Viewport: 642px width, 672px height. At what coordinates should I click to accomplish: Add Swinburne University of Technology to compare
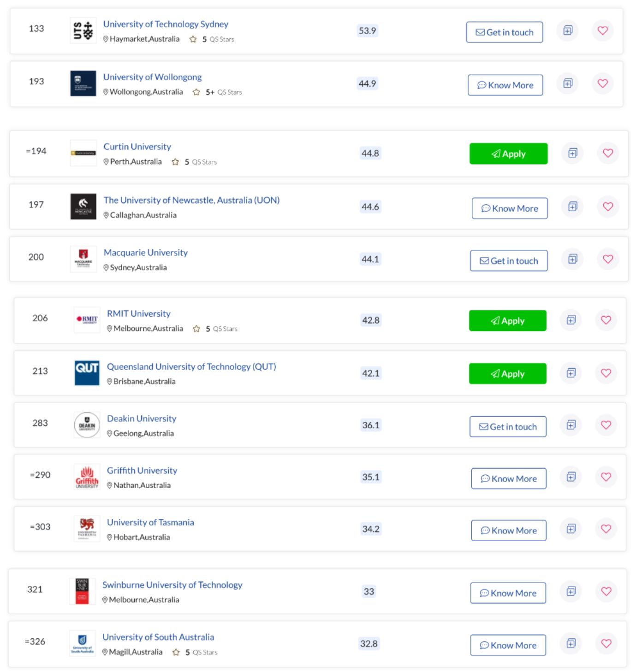tap(571, 591)
